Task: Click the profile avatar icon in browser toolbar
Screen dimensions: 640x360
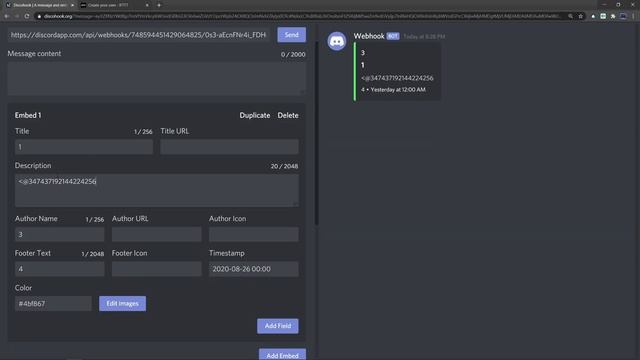Action: tap(623, 16)
